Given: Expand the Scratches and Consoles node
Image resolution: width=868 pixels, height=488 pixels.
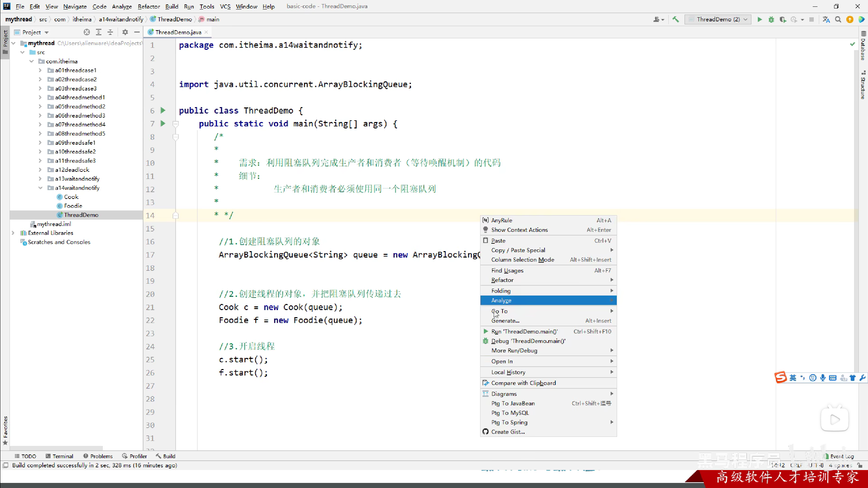Looking at the screenshot, I should [14, 242].
